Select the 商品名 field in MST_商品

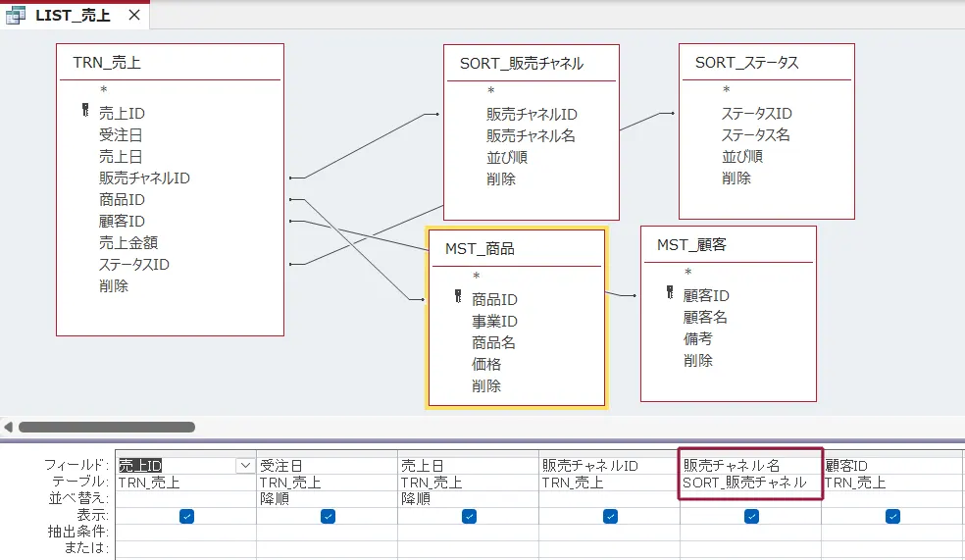tap(493, 342)
